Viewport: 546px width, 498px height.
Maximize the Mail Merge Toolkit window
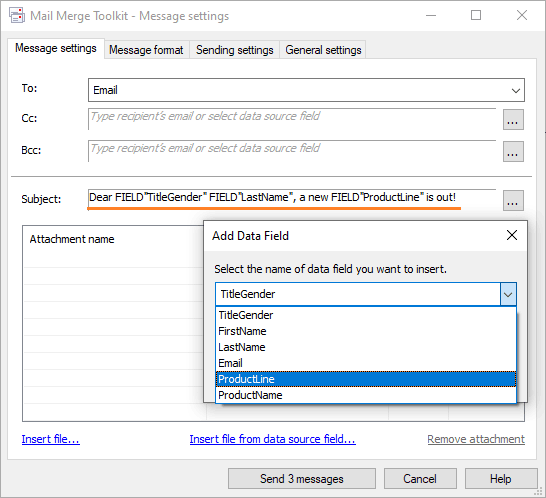pos(476,15)
